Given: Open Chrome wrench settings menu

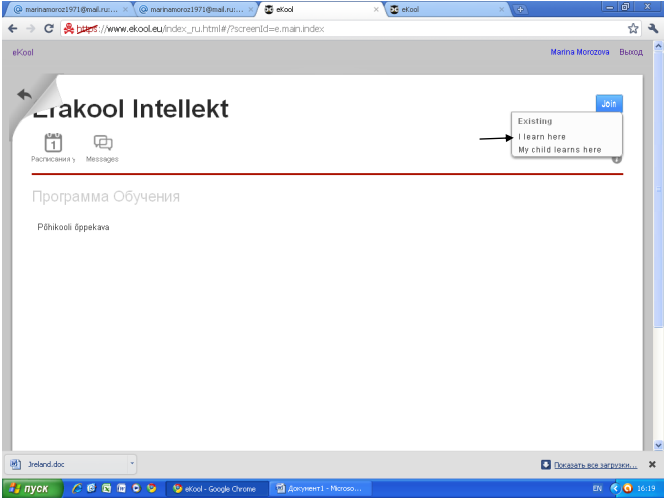Looking at the screenshot, I should click(653, 28).
